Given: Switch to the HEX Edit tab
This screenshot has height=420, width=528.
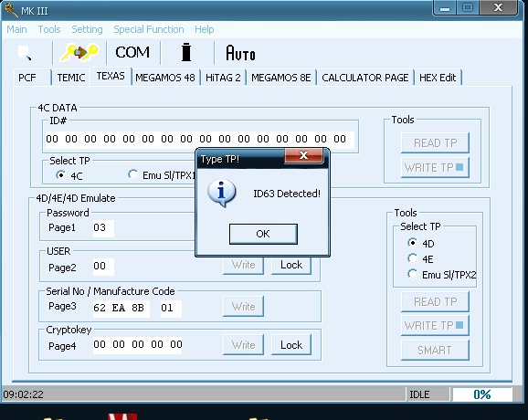Looking at the screenshot, I should pos(438,78).
